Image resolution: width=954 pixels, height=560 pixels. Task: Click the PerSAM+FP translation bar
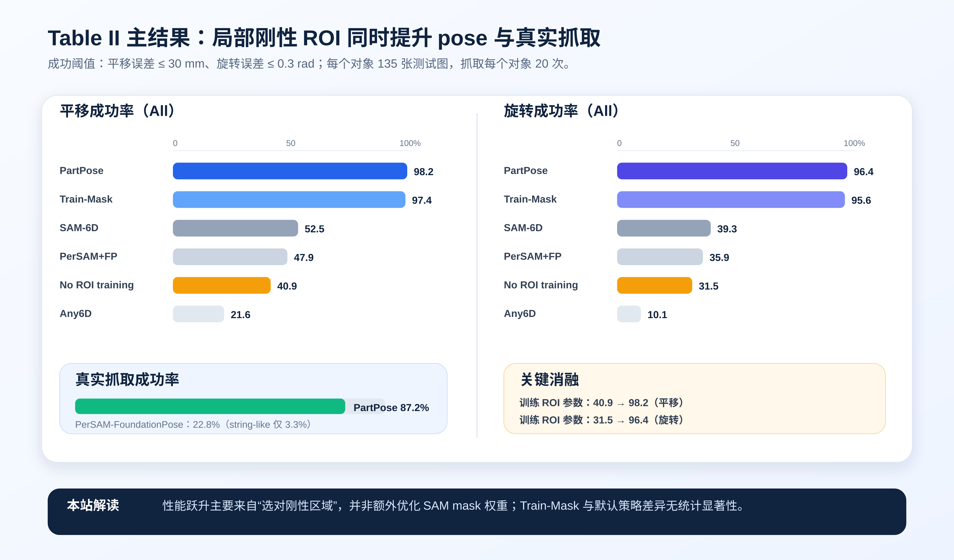230,257
